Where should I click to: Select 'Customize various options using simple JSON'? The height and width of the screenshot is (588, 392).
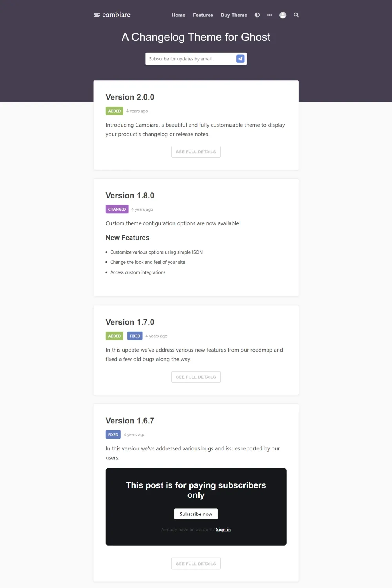156,252
